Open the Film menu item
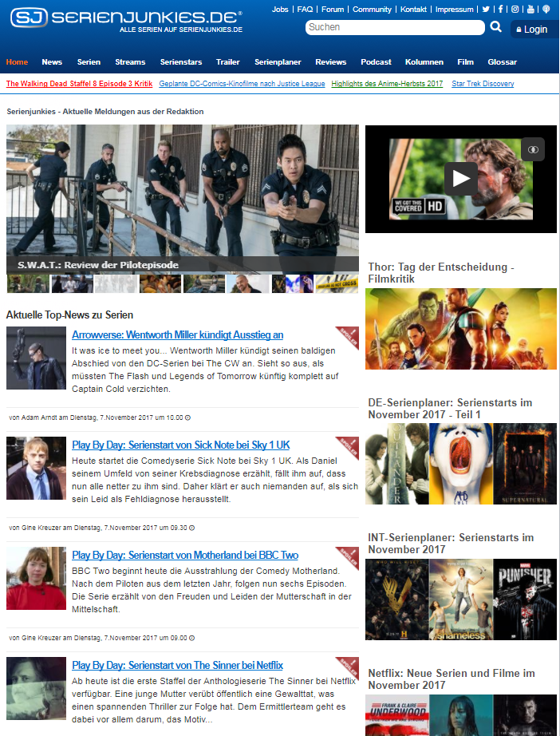Screen dimensions: 560x736 (x=465, y=62)
